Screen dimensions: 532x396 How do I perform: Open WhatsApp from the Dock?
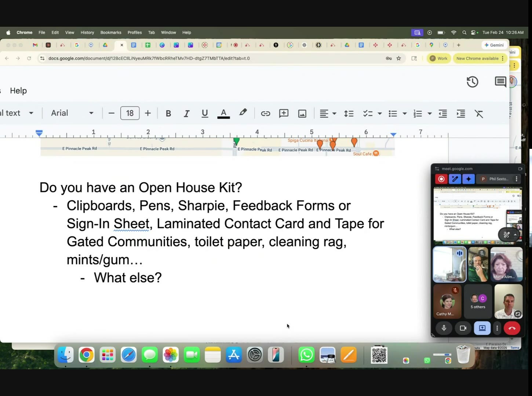tap(306, 355)
